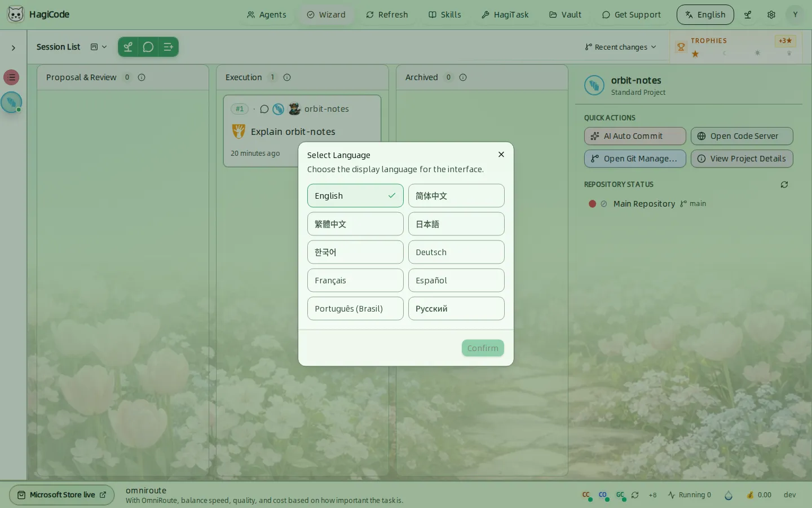Close the Select Language dialog

coord(501,155)
